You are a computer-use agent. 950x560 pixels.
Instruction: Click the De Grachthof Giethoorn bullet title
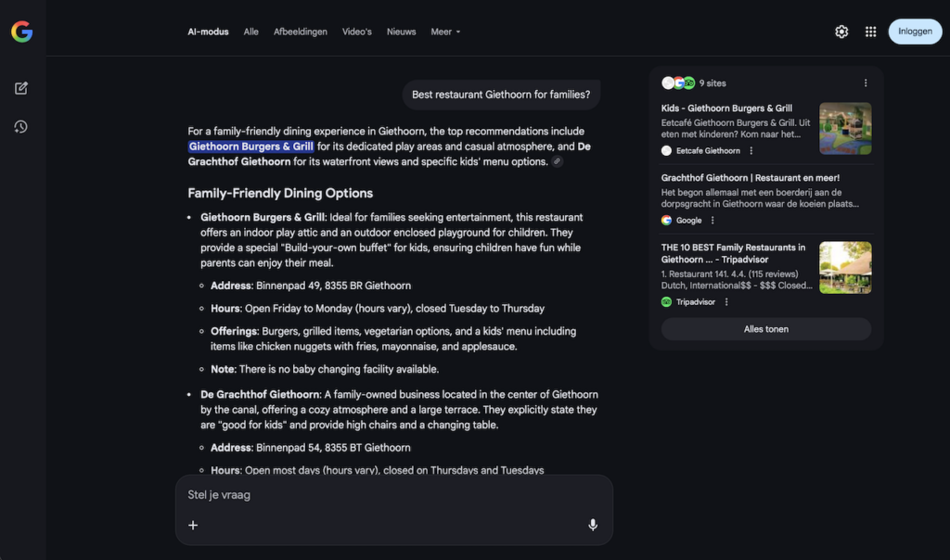tap(260, 395)
